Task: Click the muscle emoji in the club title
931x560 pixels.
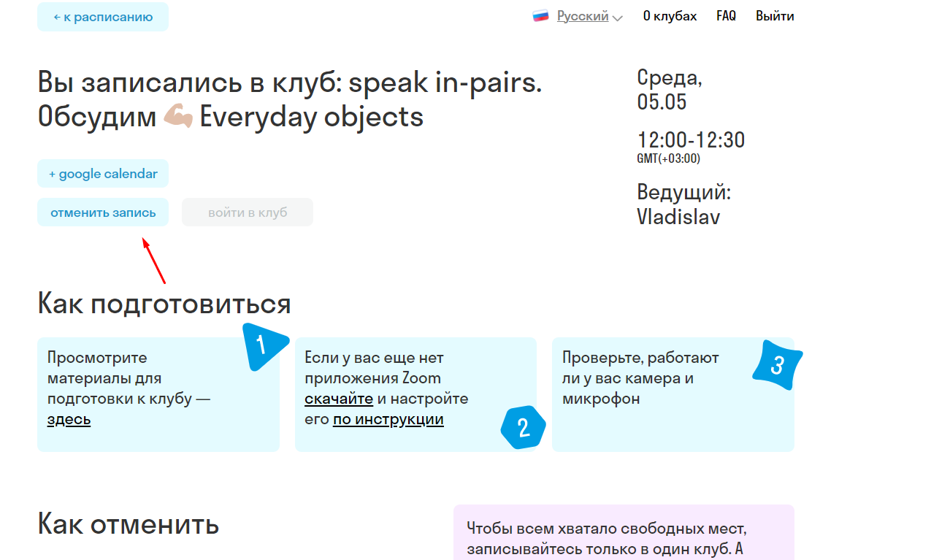Action: [178, 116]
